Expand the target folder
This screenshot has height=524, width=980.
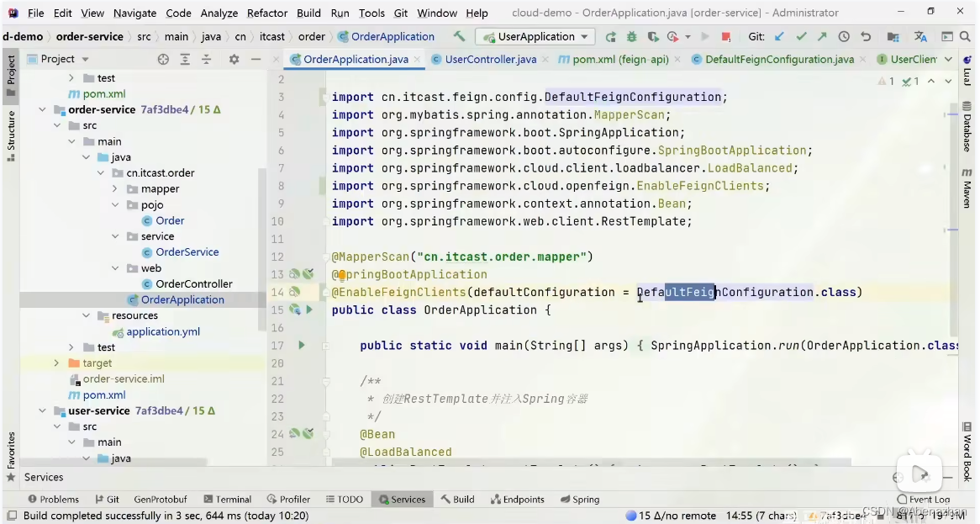pyautogui.click(x=56, y=363)
